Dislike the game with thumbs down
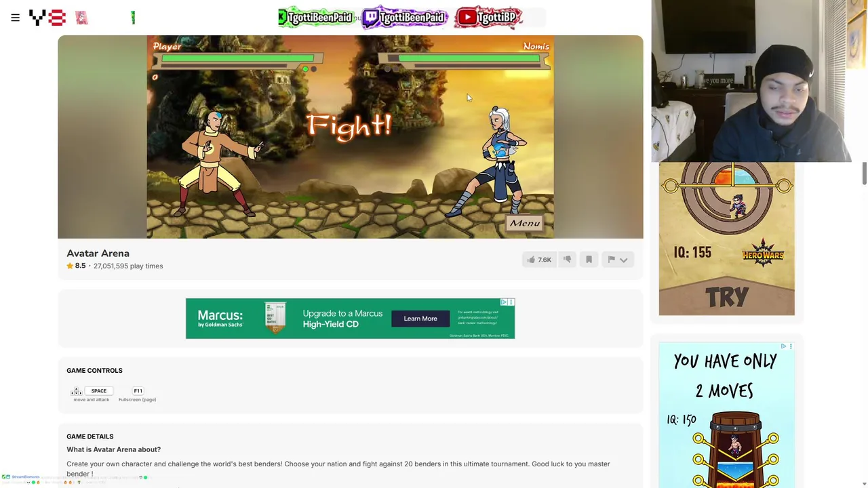This screenshot has height=488, width=868. [x=568, y=260]
